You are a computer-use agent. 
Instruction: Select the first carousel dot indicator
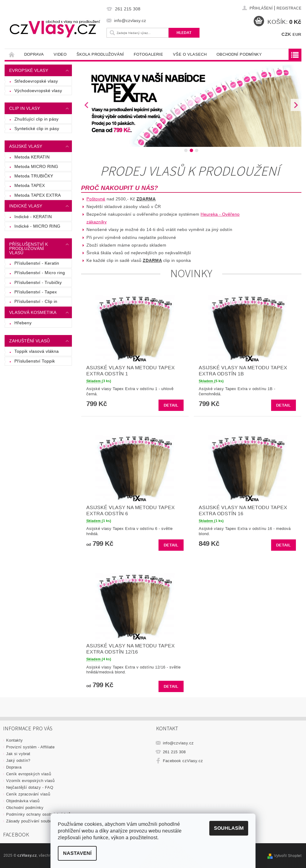coord(186,151)
